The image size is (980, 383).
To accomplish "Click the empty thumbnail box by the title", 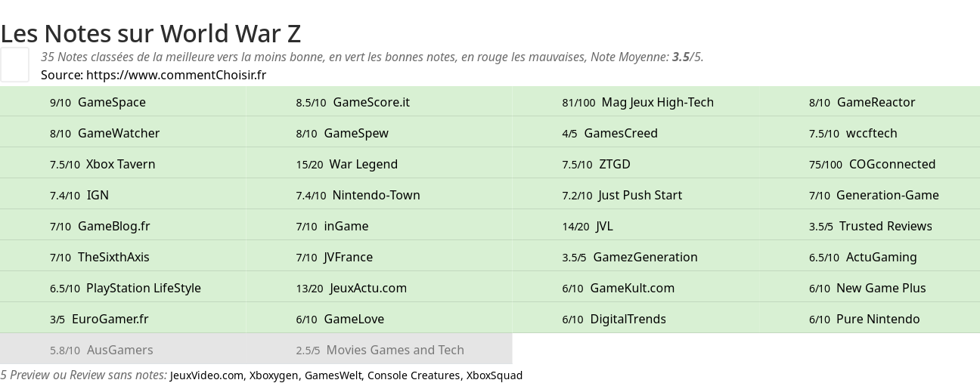I will [x=15, y=64].
